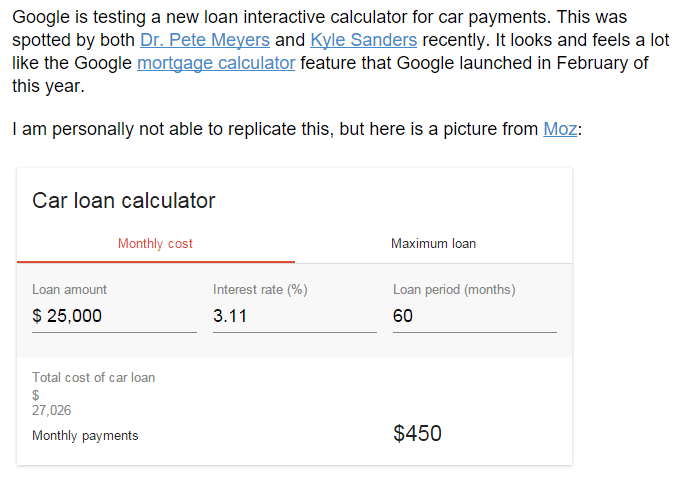The image size is (679, 484).
Task: Switch to the Monthly cost tab
Action: 155,244
